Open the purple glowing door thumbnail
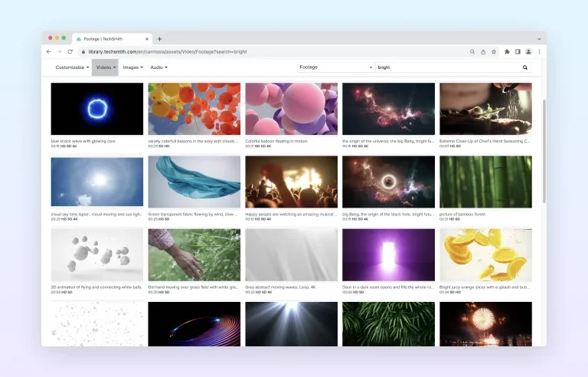Image resolution: width=588 pixels, height=377 pixels. point(388,255)
